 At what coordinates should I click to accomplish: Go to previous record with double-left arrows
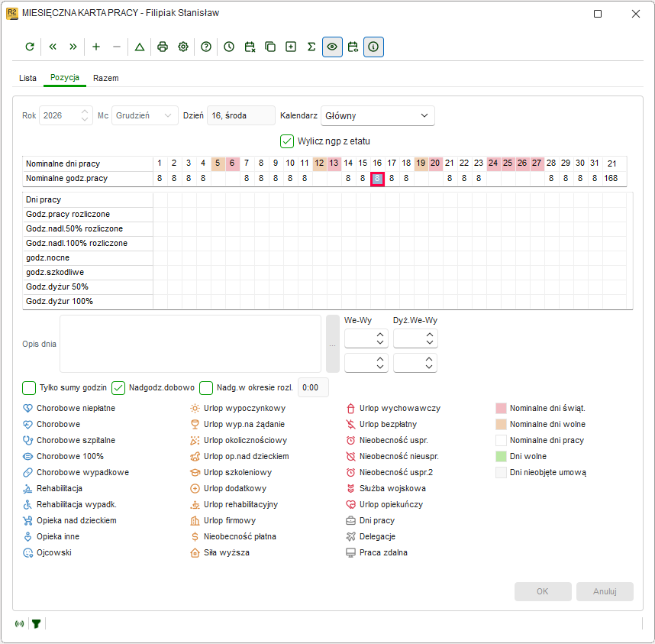(x=53, y=47)
